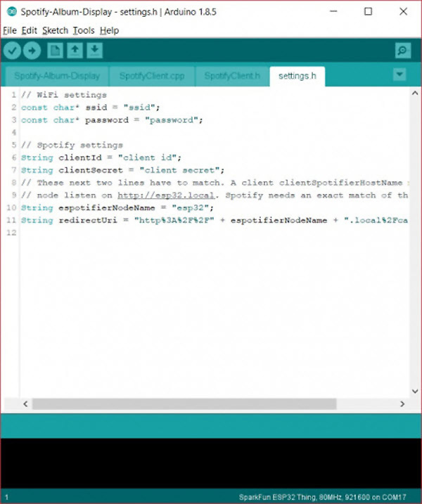Click inside the black console output area
This screenshot has height=504, width=422.
point(211,463)
